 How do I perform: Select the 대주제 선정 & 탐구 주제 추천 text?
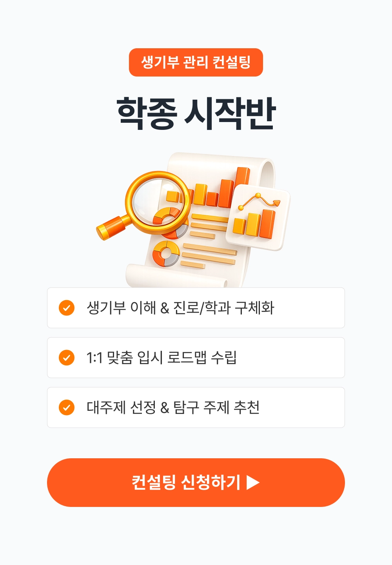pyautogui.click(x=173, y=408)
